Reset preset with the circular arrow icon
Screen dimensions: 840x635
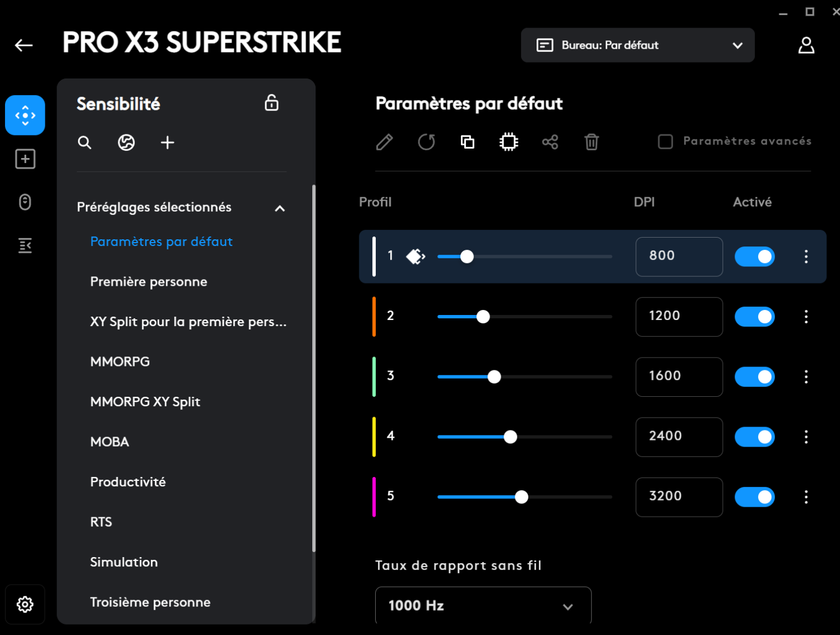(x=426, y=142)
